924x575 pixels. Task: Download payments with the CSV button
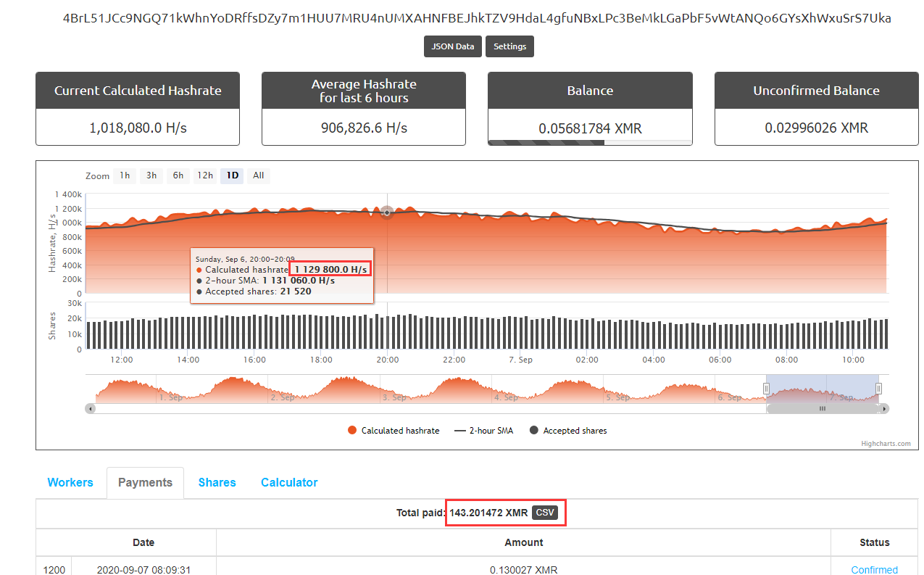point(544,513)
